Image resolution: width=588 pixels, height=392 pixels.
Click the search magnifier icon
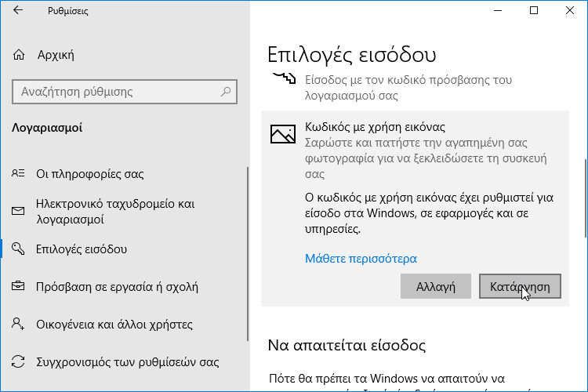tap(225, 92)
